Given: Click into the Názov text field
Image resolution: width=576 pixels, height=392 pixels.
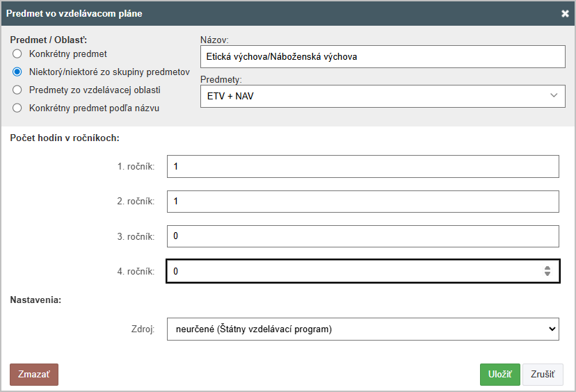Looking at the screenshot, I should point(383,56).
